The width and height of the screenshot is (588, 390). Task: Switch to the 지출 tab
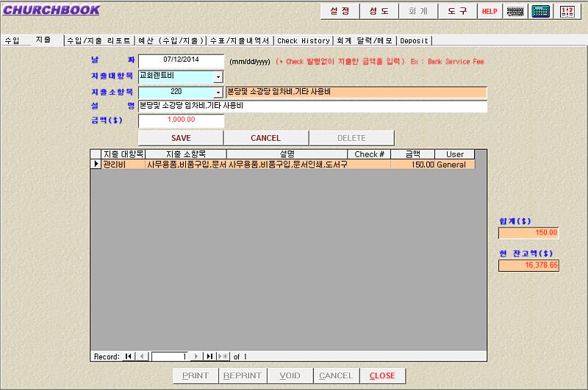[47, 40]
